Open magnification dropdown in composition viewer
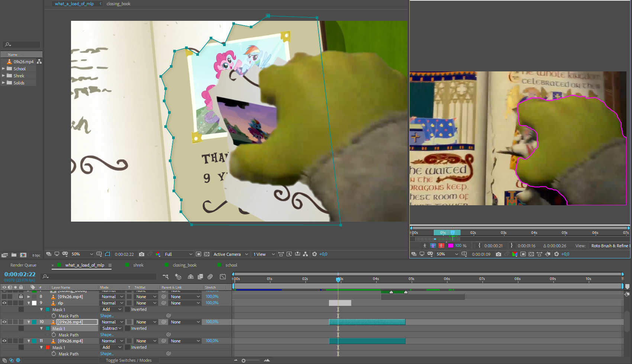The height and width of the screenshot is (364, 632). pos(82,254)
